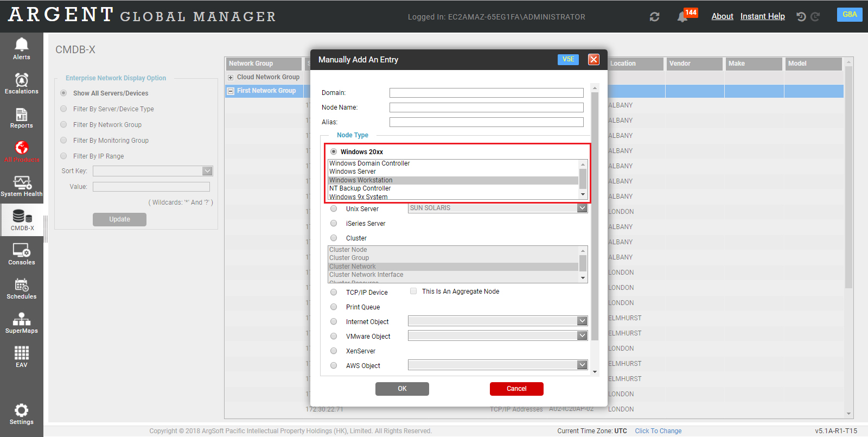Open the SUN SOLARIS dropdown

(x=497, y=208)
